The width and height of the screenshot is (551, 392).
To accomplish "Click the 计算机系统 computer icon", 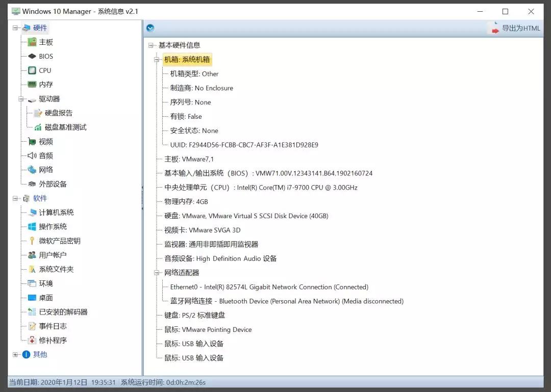I will tap(32, 213).
